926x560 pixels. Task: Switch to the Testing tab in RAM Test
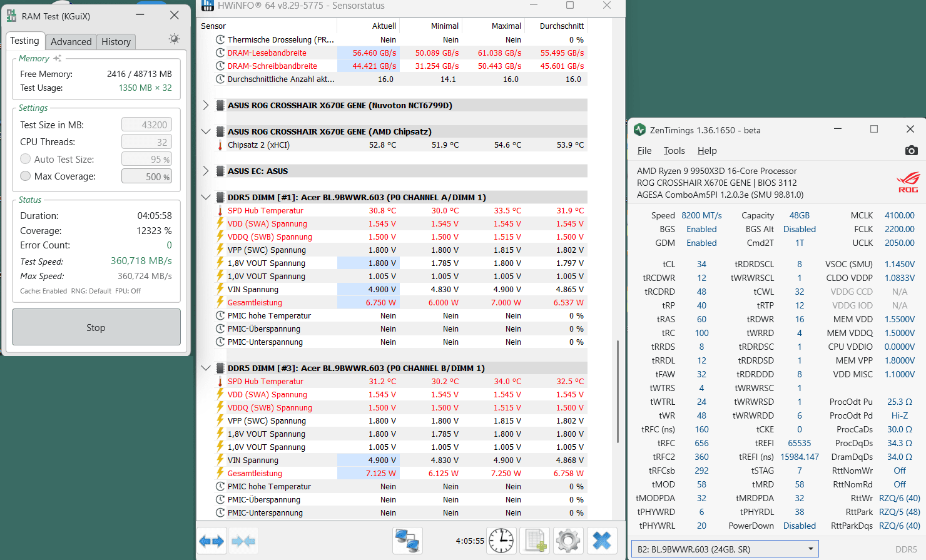tap(24, 41)
